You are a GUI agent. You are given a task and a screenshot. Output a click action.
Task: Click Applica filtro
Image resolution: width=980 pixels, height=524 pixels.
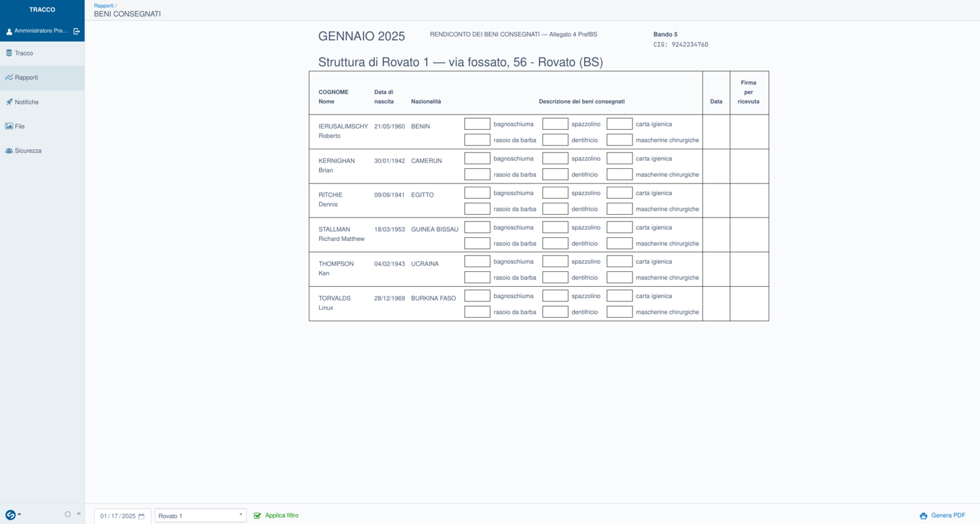pos(276,515)
